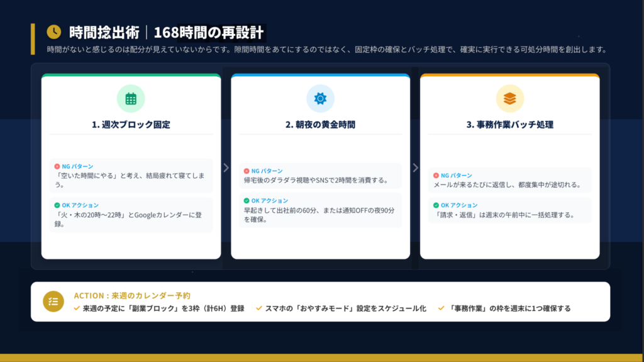Click the chevron arrow between cards 2 and 3
The width and height of the screenshot is (644, 362).
tap(415, 167)
